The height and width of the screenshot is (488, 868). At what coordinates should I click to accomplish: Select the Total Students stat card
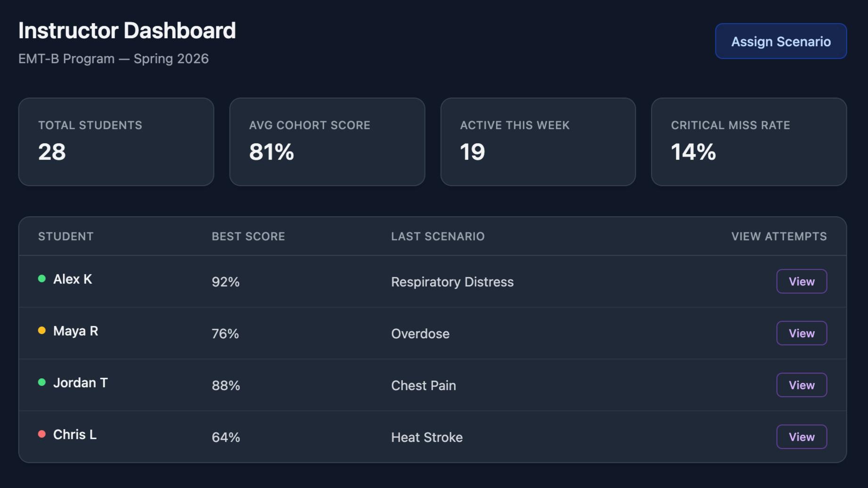116,141
